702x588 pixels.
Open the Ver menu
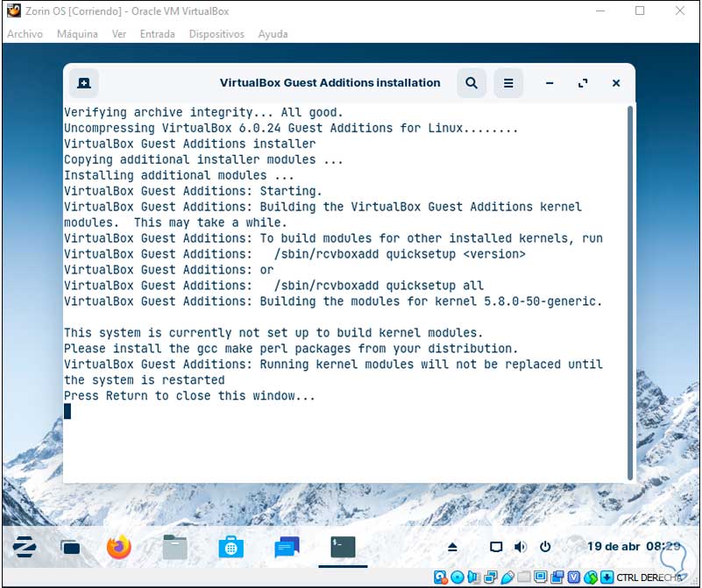(119, 34)
